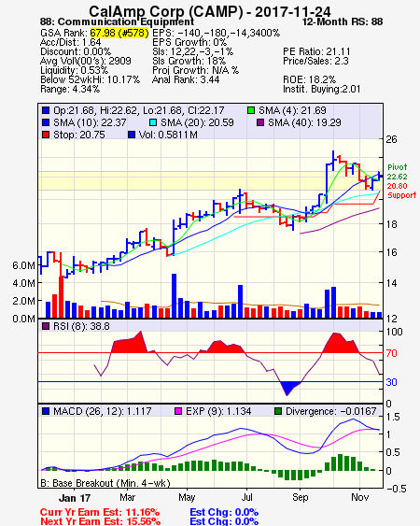Click the '88: Communication Equipment' industry label

117,21
